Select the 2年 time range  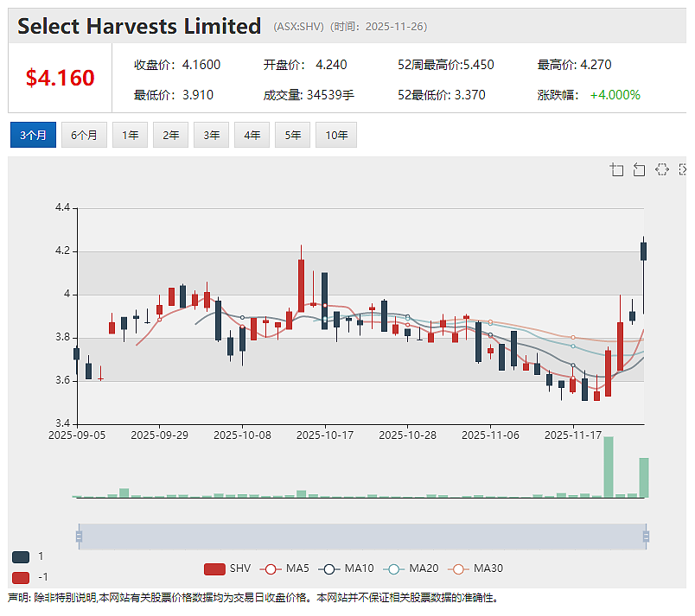(170, 135)
